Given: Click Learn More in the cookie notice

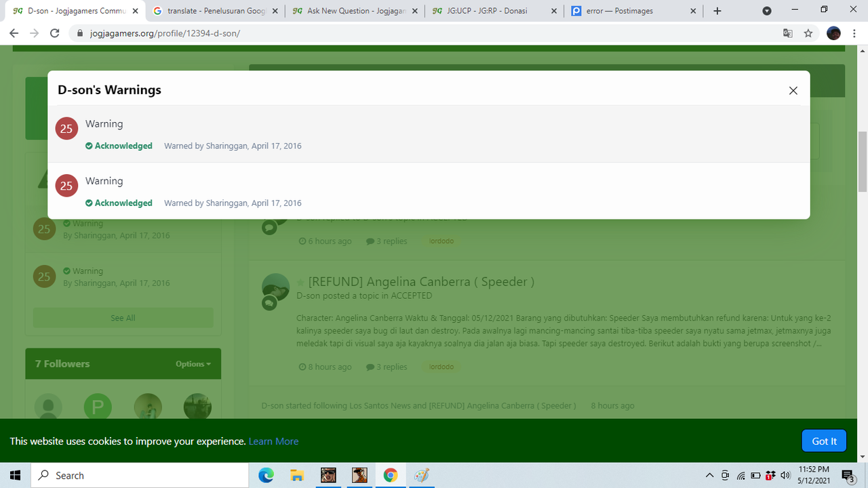Looking at the screenshot, I should point(273,441).
